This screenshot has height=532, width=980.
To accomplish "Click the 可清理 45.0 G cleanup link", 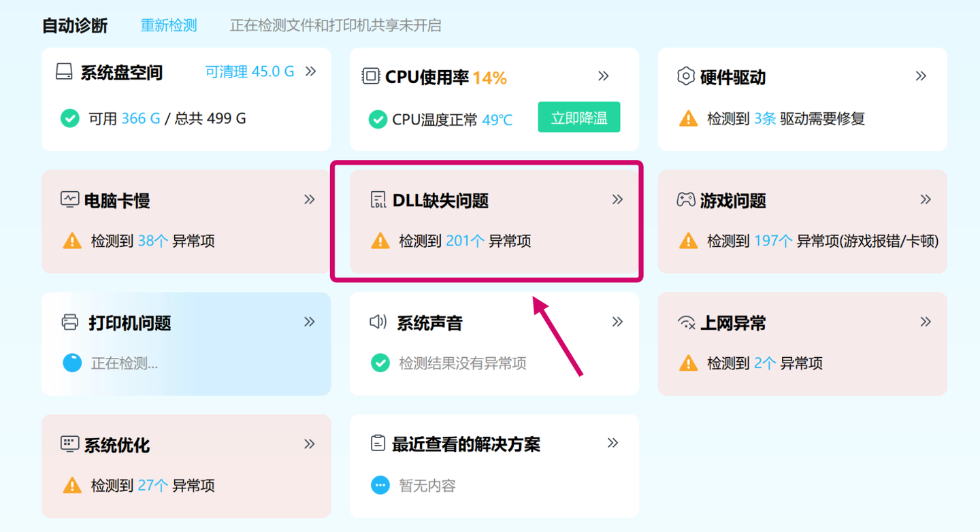I will click(250, 71).
